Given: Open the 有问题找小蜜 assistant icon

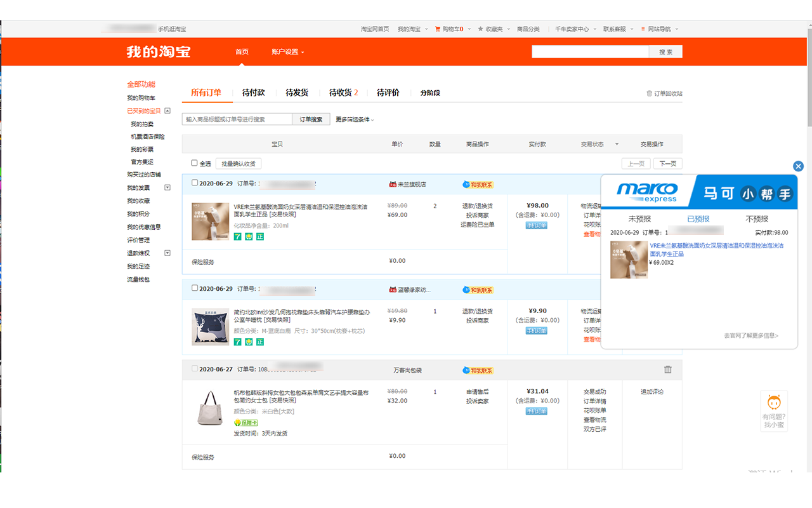Looking at the screenshot, I should point(774,410).
